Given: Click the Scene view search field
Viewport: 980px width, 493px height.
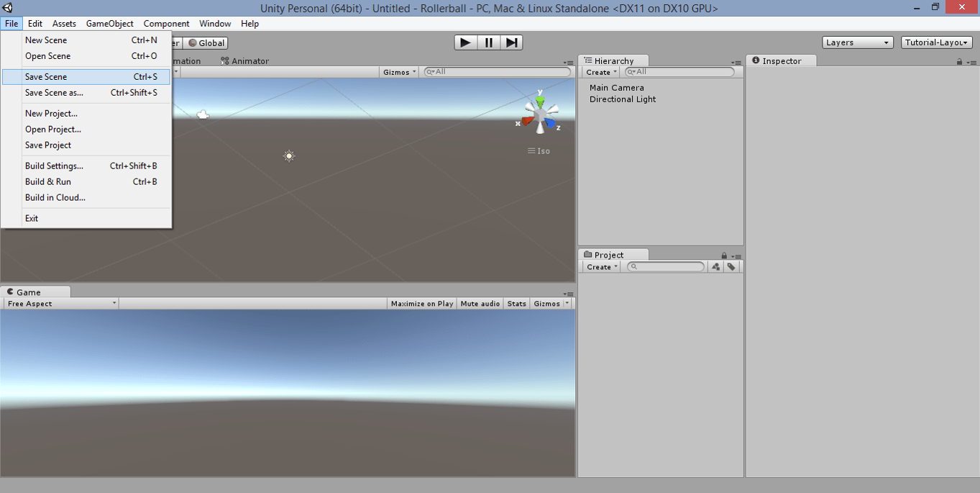Looking at the screenshot, I should pyautogui.click(x=498, y=72).
